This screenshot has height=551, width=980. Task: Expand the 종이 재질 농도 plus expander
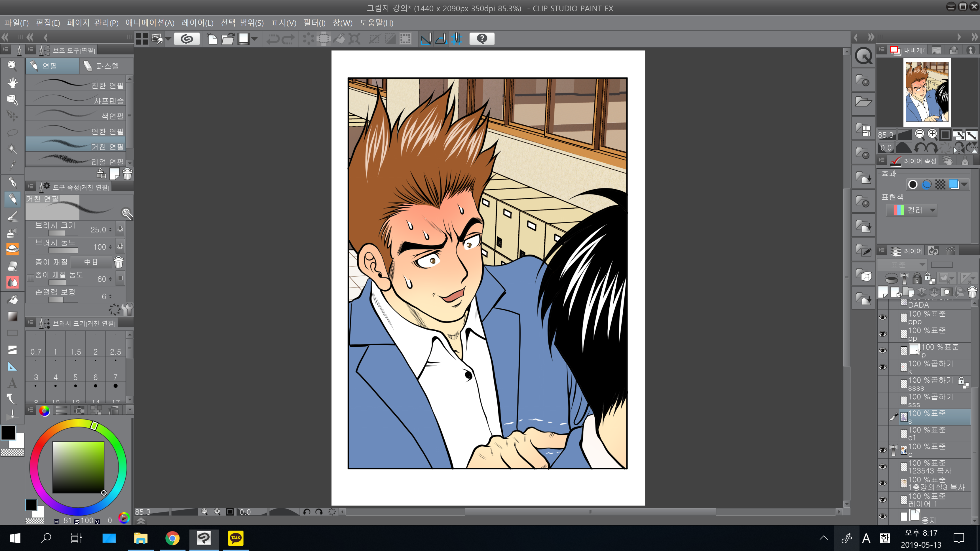(x=30, y=278)
